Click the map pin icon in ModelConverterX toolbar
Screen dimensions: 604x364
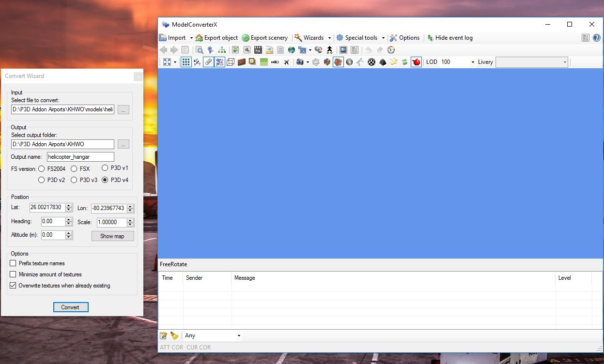click(210, 50)
